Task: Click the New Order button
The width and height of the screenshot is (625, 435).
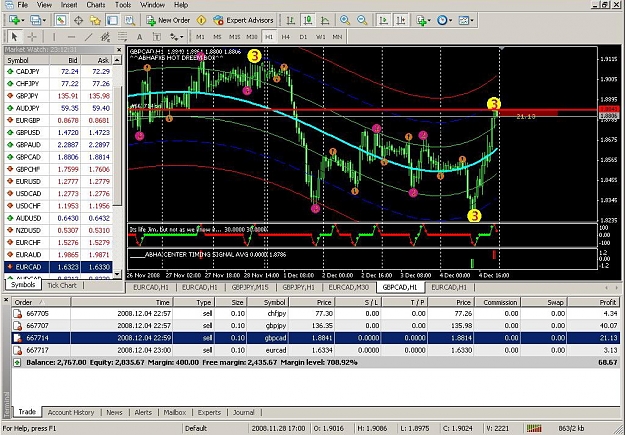Action: point(168,20)
